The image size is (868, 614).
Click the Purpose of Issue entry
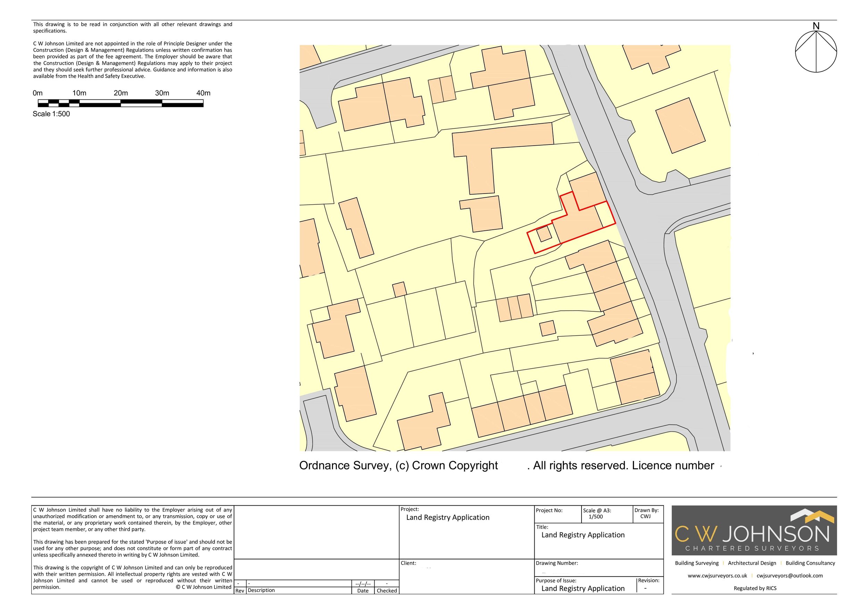pyautogui.click(x=583, y=589)
